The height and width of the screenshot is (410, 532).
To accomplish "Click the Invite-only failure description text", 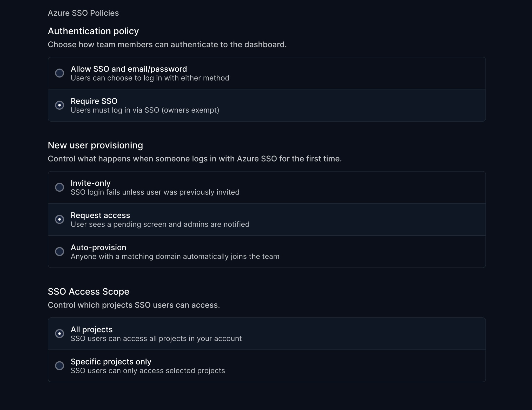I will tap(155, 192).
